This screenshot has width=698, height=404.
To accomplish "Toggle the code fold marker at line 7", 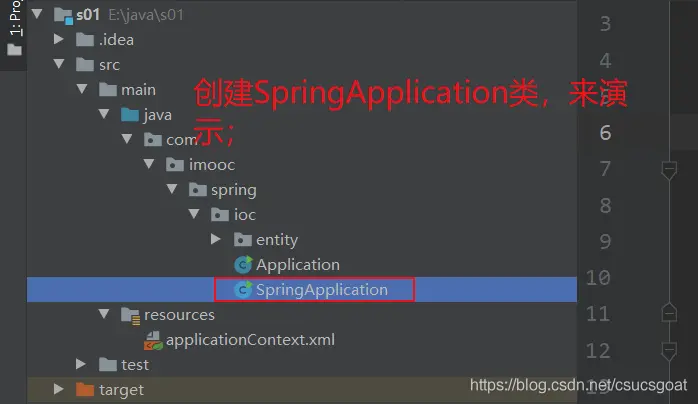I will 669,170.
